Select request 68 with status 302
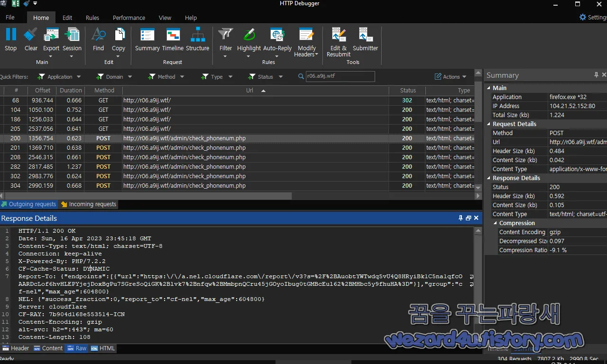The width and height of the screenshot is (607, 364). pyautogui.click(x=237, y=100)
